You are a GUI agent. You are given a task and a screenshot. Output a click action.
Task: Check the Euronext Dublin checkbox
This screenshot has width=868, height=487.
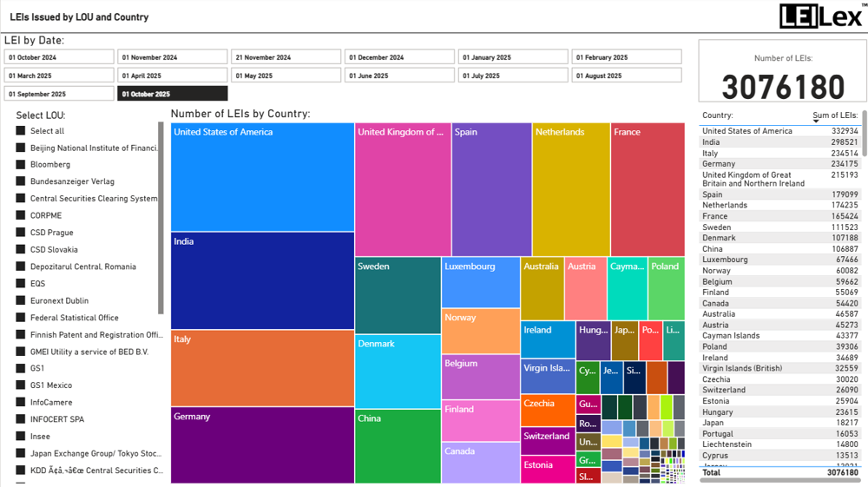[21, 301]
